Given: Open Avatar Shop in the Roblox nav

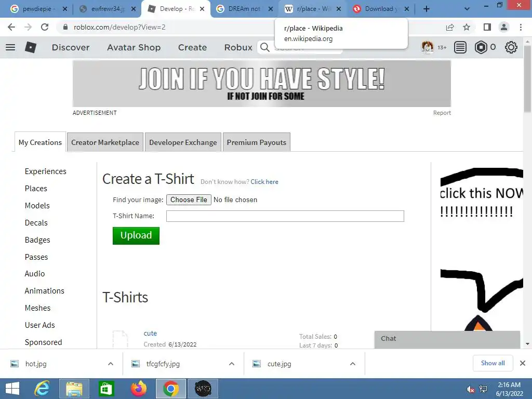Looking at the screenshot, I should 134,47.
